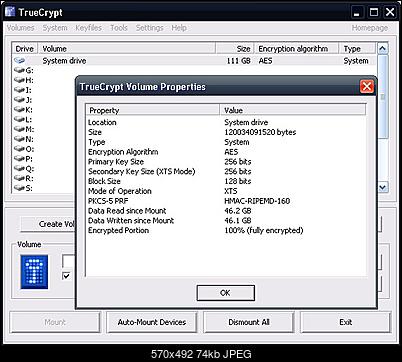Select the Location property row

coord(227,122)
